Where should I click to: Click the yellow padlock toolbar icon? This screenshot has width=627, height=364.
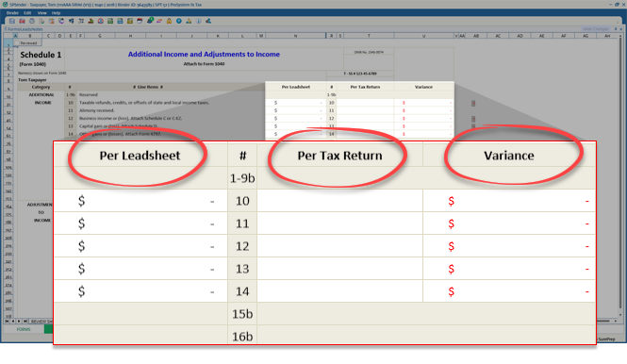click(169, 21)
